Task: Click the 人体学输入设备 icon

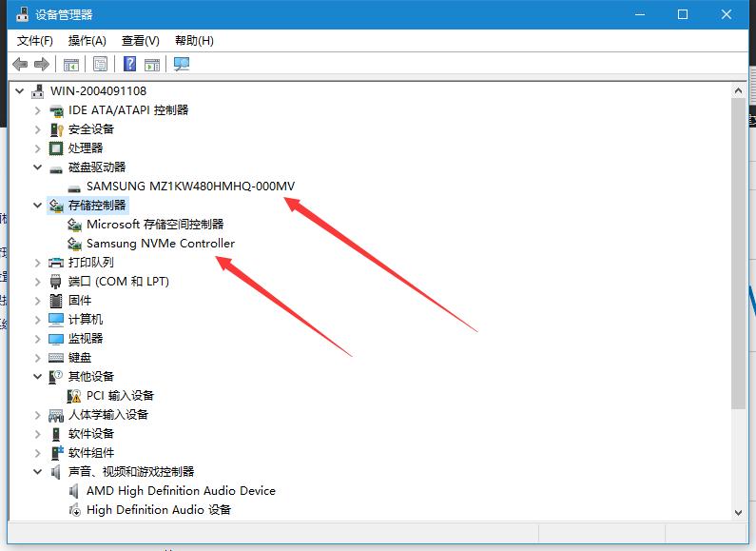Action: point(56,415)
